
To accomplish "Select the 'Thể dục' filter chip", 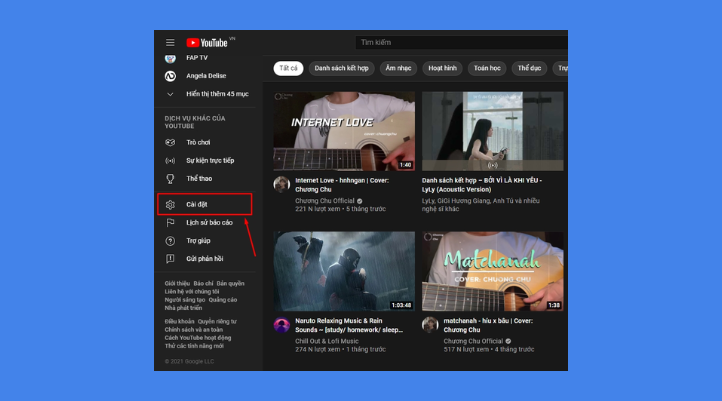I will [x=529, y=68].
